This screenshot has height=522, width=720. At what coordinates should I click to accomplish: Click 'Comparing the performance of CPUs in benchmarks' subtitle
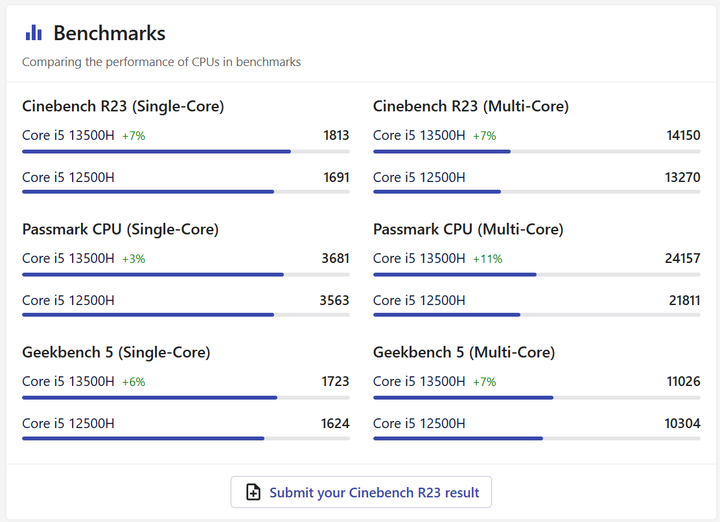coord(161,62)
